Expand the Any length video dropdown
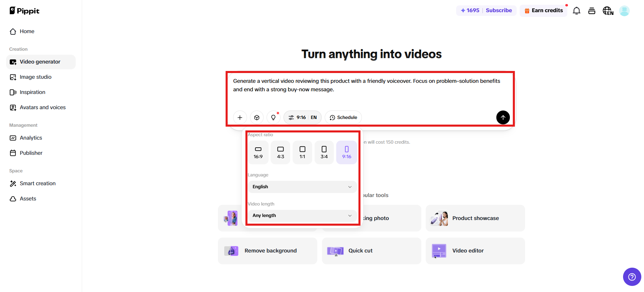The image size is (644, 292). coord(302,216)
